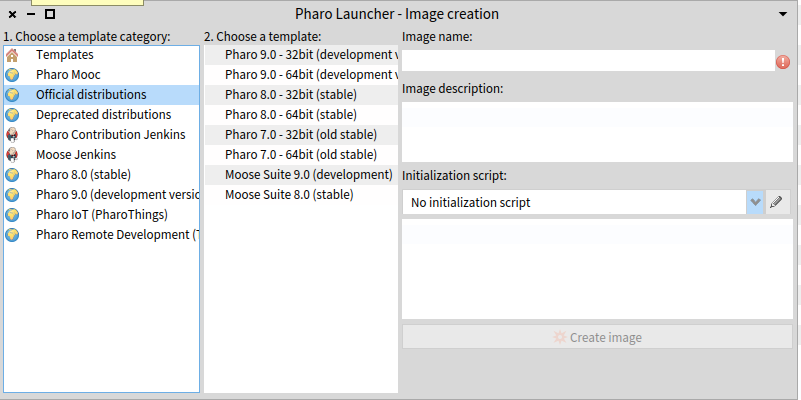801x400 pixels.
Task: Focus the Image description text area
Action: pyautogui.click(x=597, y=132)
